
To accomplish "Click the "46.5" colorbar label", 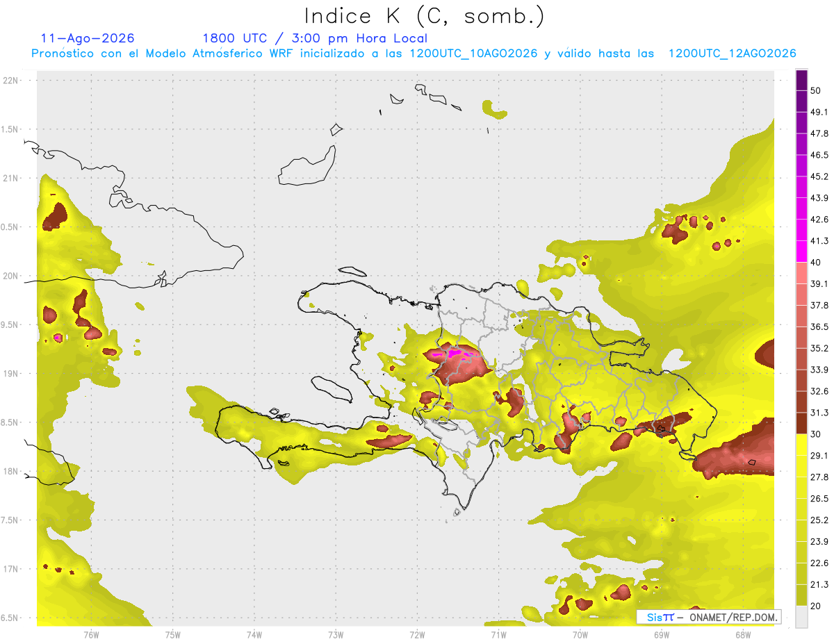I will coord(819,155).
